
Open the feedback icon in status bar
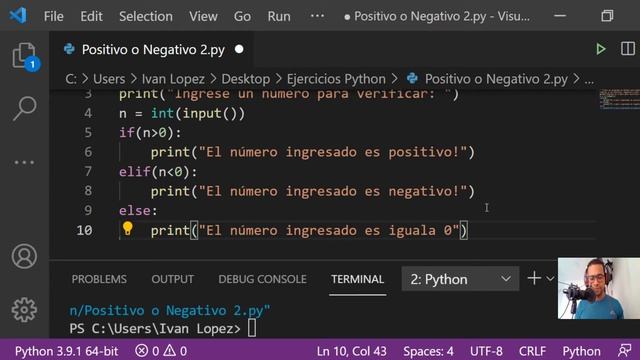click(624, 351)
